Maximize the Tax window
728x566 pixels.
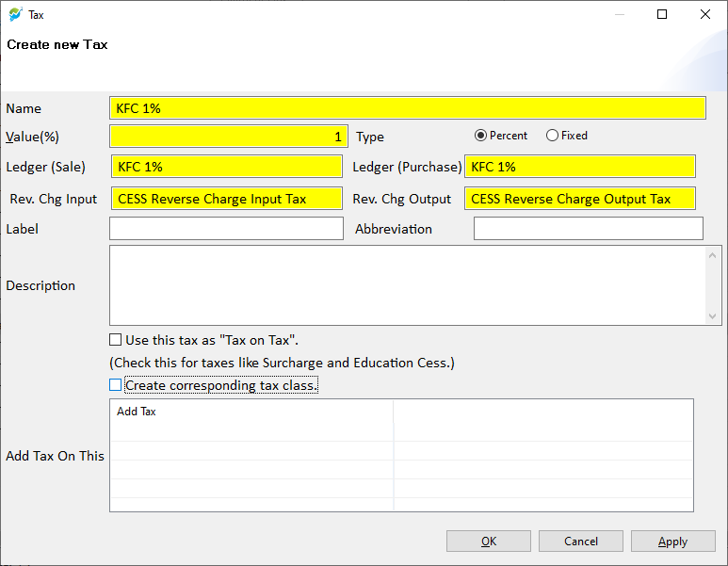(662, 14)
